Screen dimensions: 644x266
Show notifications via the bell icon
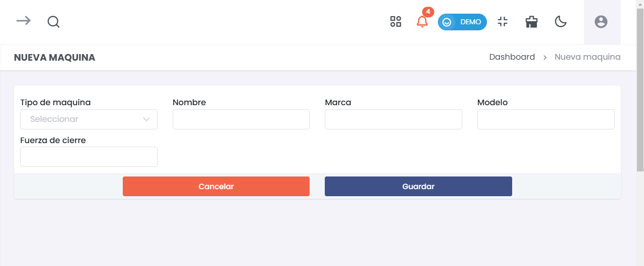pos(422,22)
